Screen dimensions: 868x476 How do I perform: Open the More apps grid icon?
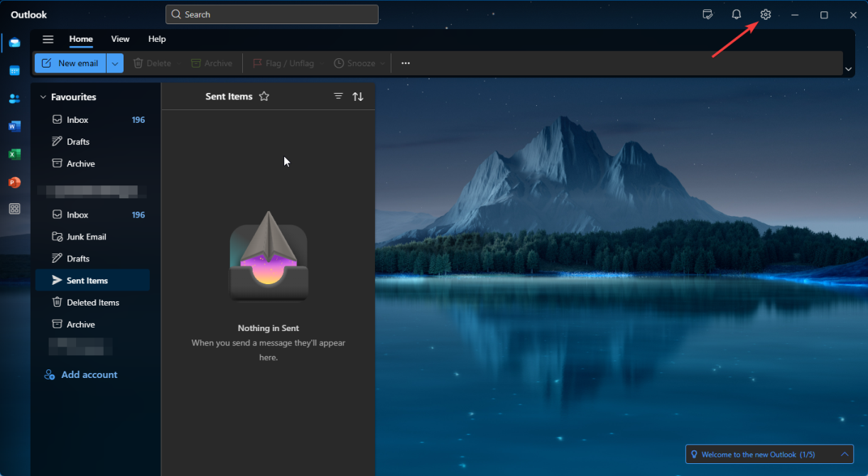coord(14,209)
